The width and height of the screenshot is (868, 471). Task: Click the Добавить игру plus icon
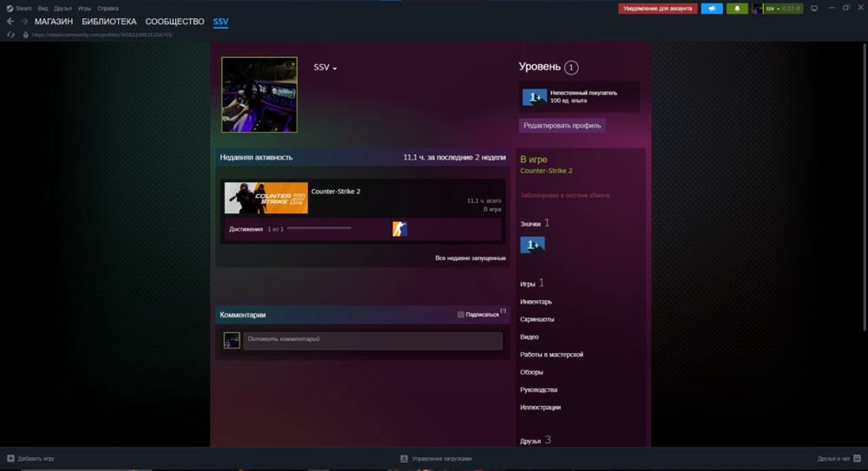point(10,458)
